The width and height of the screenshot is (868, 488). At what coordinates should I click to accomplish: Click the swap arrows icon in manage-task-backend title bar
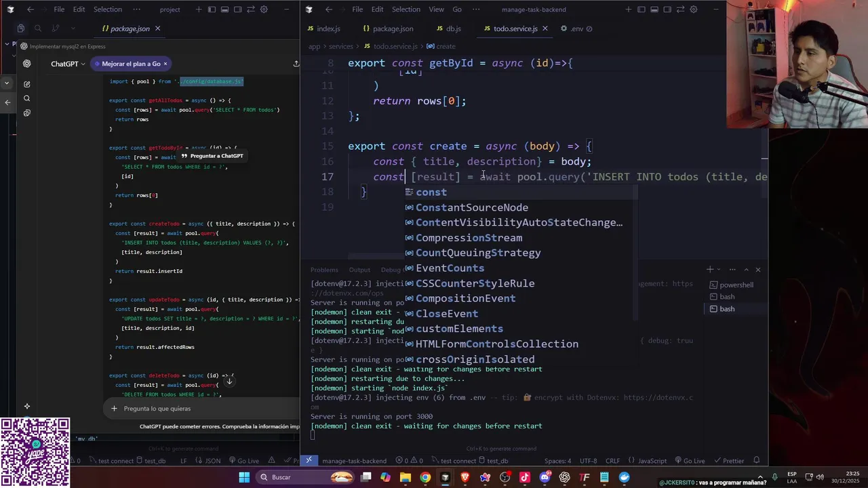point(680,9)
